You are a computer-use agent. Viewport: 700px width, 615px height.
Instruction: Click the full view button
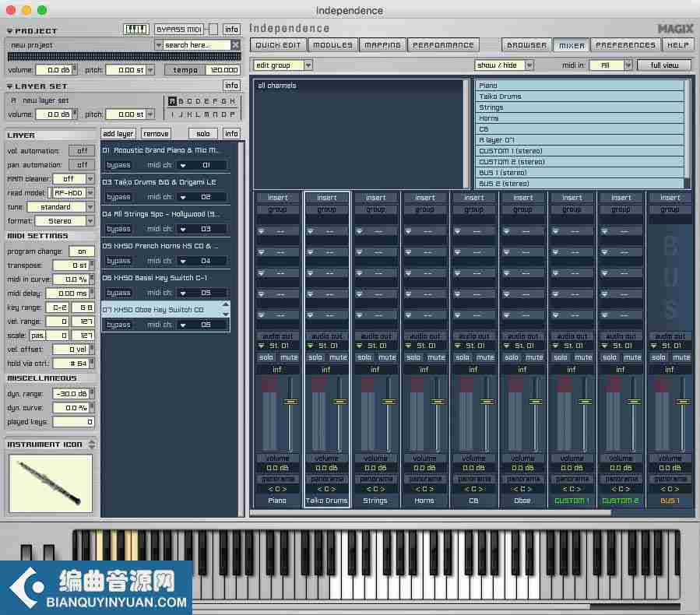click(664, 65)
